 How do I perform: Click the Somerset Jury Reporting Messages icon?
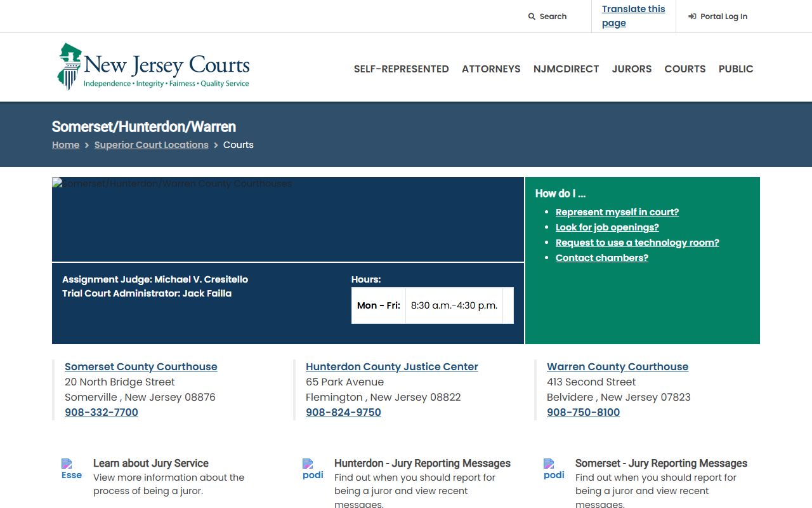pos(554,470)
